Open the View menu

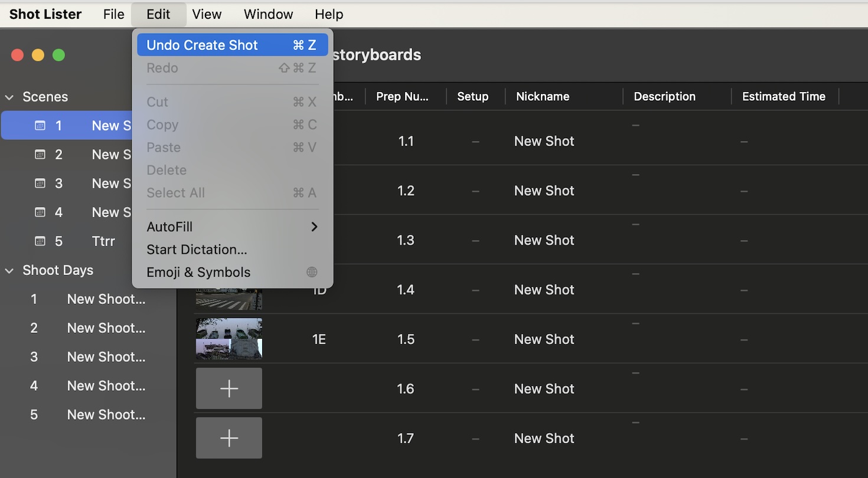[207, 14]
